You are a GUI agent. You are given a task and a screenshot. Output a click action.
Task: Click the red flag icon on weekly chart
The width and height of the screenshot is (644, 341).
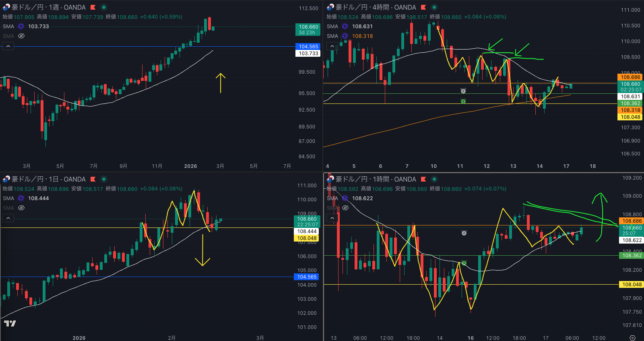pyautogui.click(x=93, y=7)
